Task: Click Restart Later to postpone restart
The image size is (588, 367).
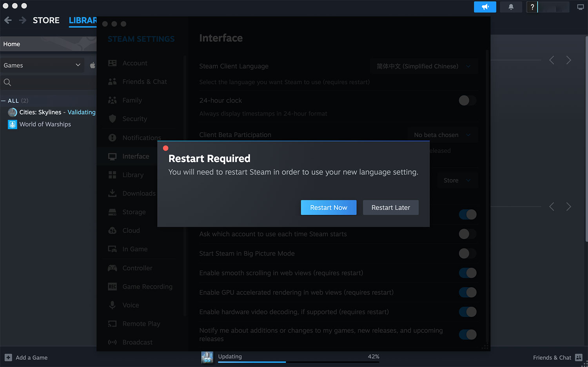Action: (390, 207)
